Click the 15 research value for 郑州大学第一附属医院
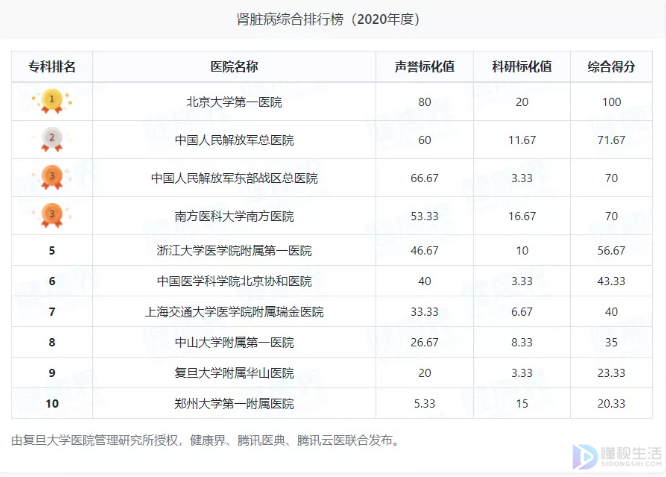The image size is (666, 477). 522,404
